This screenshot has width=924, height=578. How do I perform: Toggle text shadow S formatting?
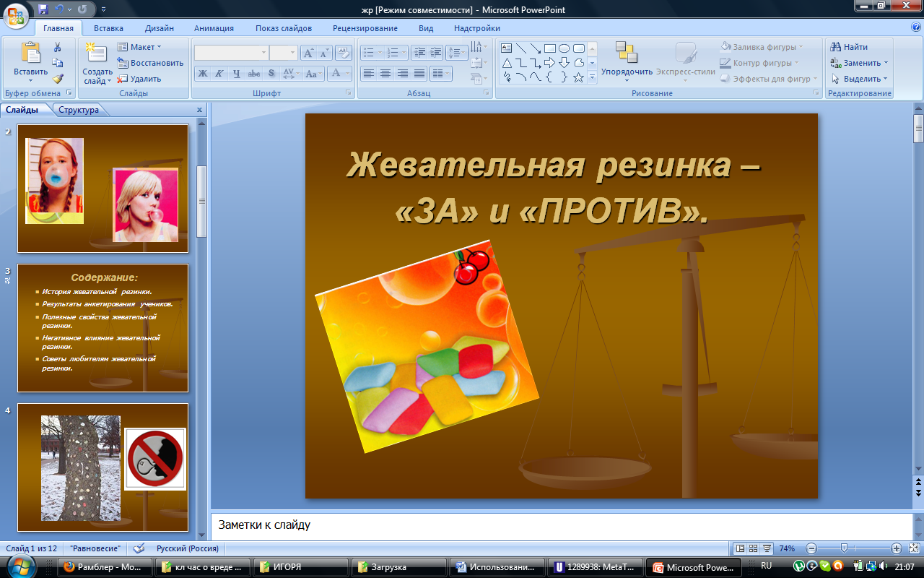(x=271, y=74)
